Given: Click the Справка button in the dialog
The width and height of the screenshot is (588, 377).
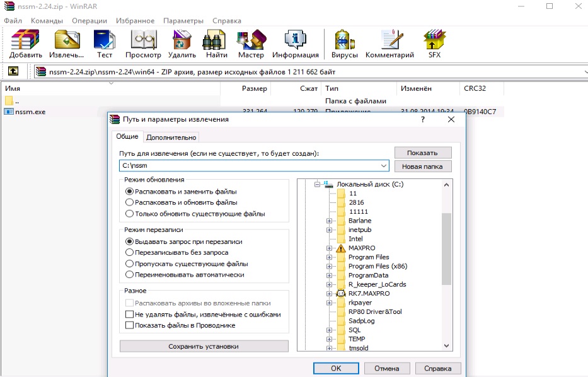Looking at the screenshot, I should (x=437, y=368).
